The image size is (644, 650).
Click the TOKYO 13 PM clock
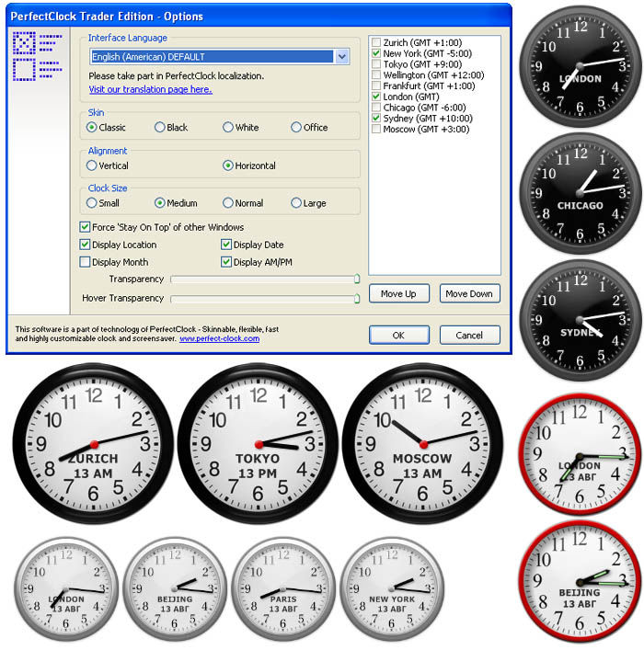pos(259,443)
